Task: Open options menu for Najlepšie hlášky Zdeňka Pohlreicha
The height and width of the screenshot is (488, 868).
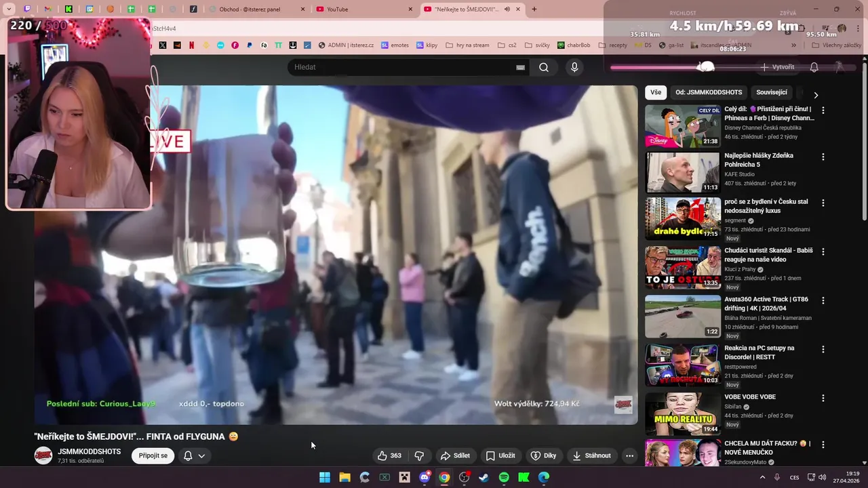Action: coord(823,157)
